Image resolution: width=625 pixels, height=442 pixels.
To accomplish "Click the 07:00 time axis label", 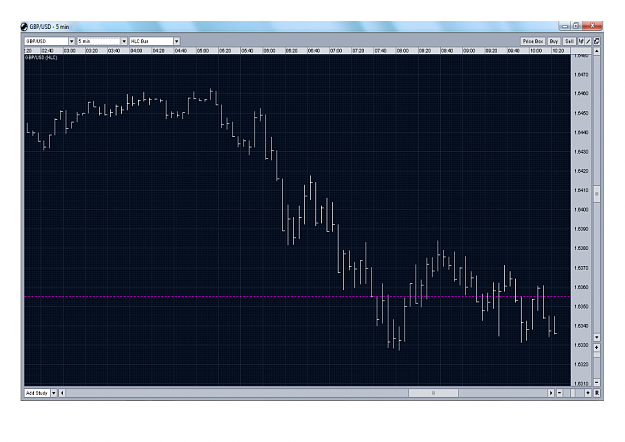I will 336,51.
